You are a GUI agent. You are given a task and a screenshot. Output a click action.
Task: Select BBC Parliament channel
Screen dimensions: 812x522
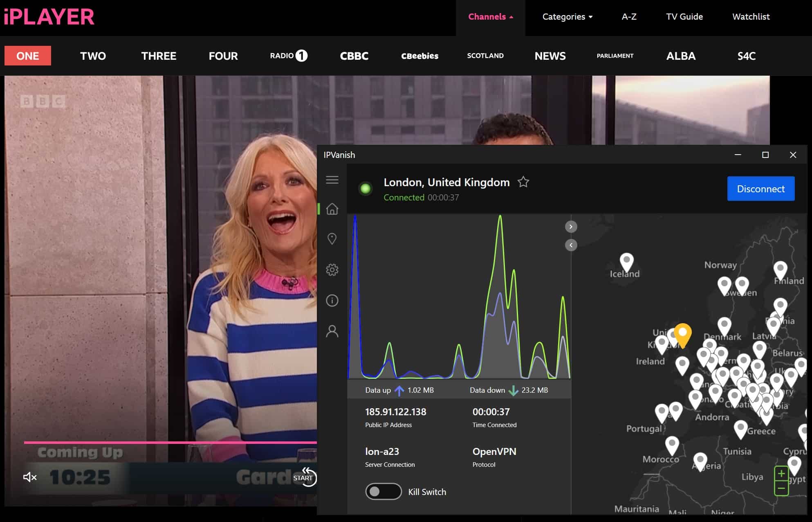615,56
